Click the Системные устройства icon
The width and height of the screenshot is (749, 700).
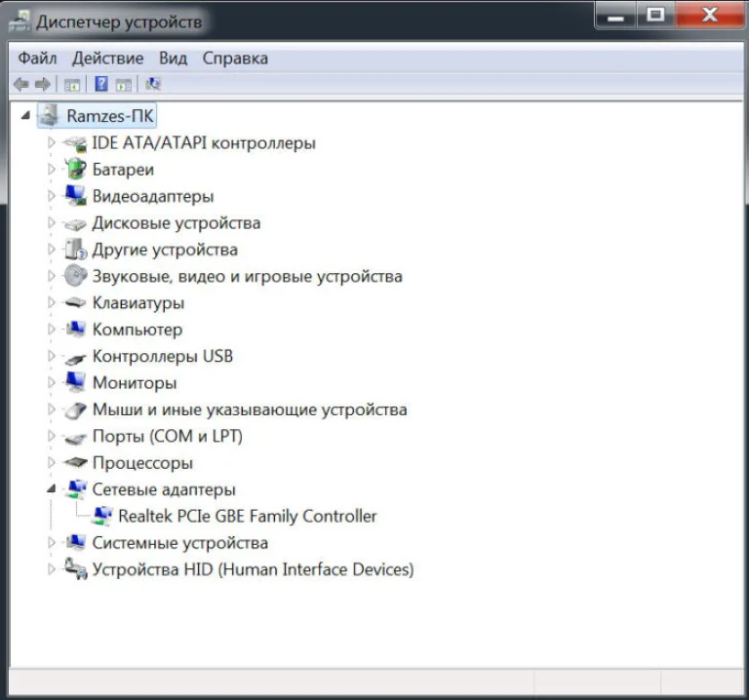[x=75, y=542]
